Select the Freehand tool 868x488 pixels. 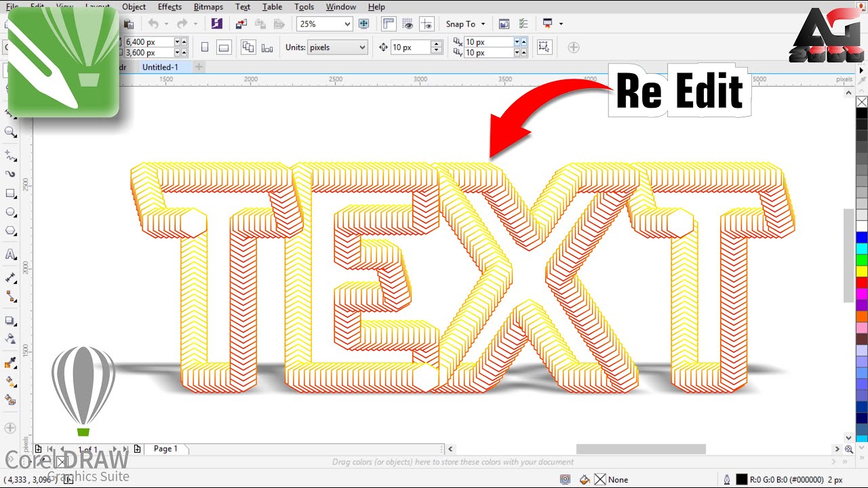[x=11, y=155]
